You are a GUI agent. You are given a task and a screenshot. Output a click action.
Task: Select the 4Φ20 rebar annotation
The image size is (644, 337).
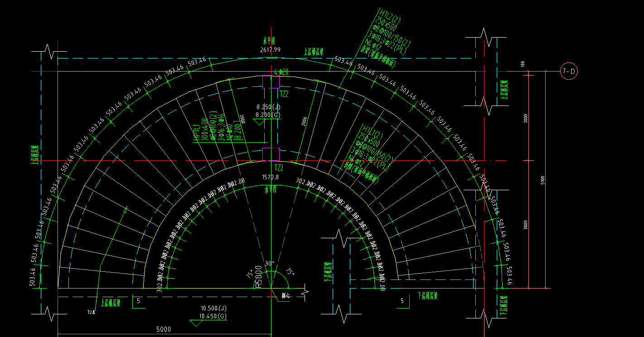[281, 72]
